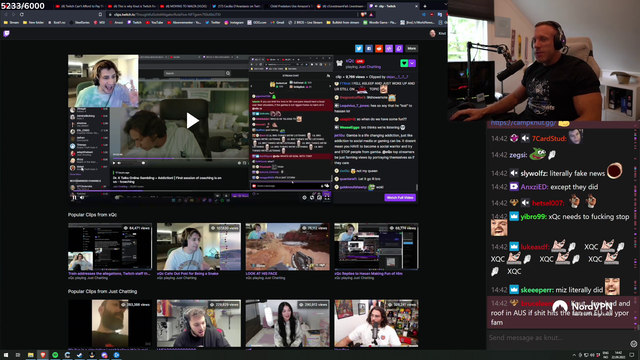Share the clip on Facebook
Screen dimensions: 640x360
369,49
